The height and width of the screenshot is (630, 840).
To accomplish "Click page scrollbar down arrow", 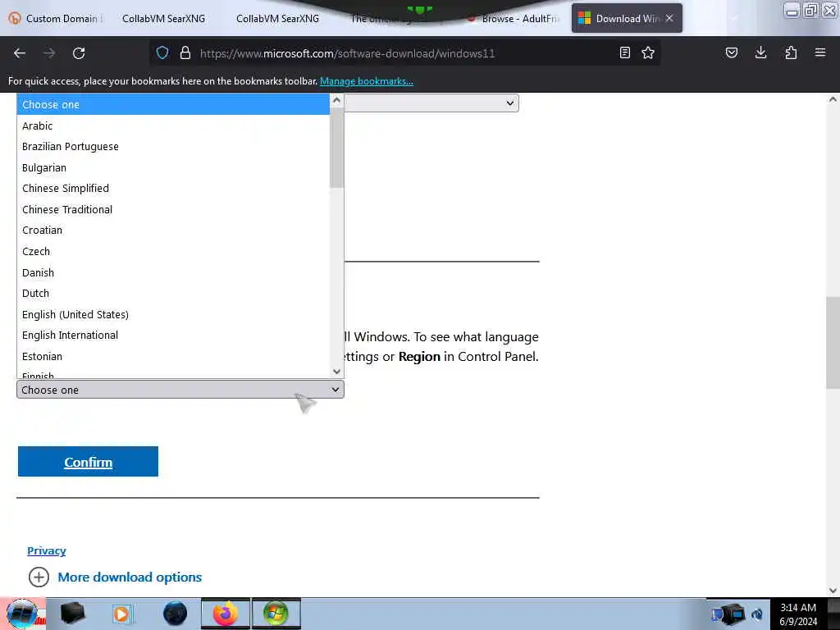I will [x=833, y=590].
